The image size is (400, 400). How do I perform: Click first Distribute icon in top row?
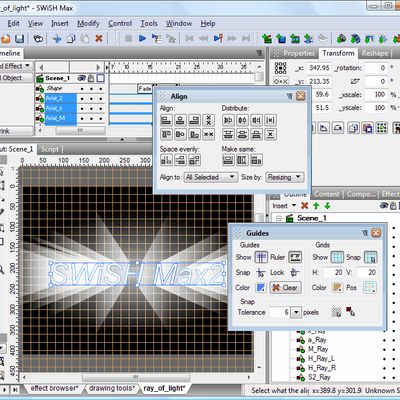point(228,120)
